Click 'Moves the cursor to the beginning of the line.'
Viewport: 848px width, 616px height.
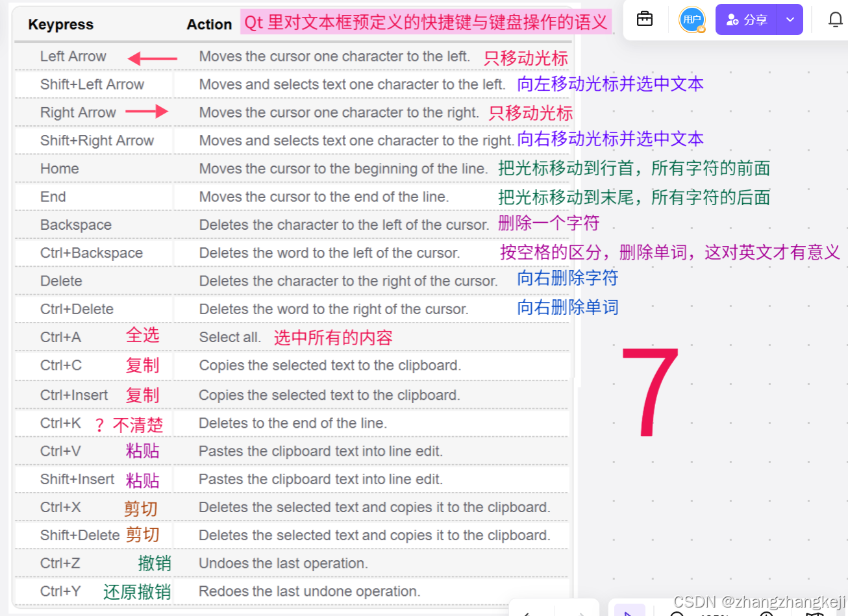[343, 169]
